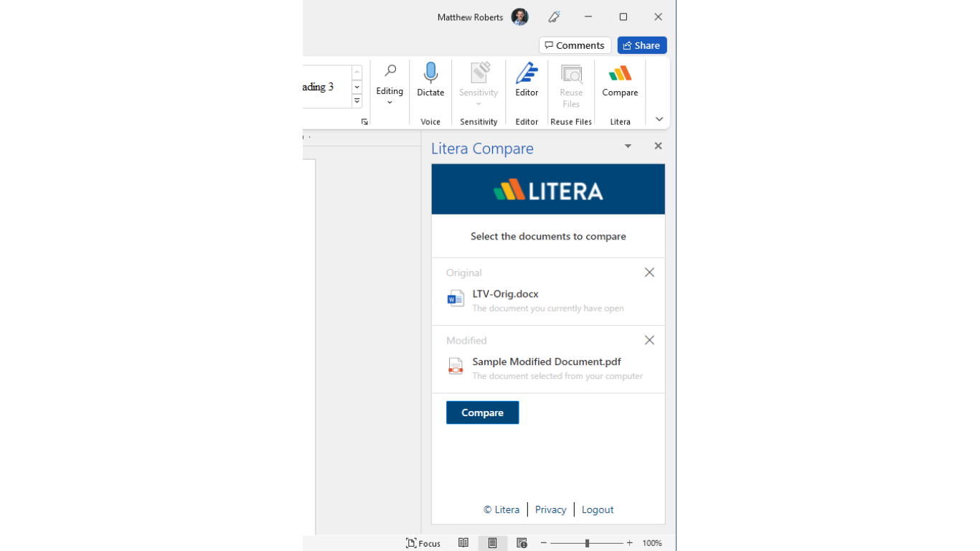Start voice typing with Dictate
This screenshot has height=551, width=980.
430,80
